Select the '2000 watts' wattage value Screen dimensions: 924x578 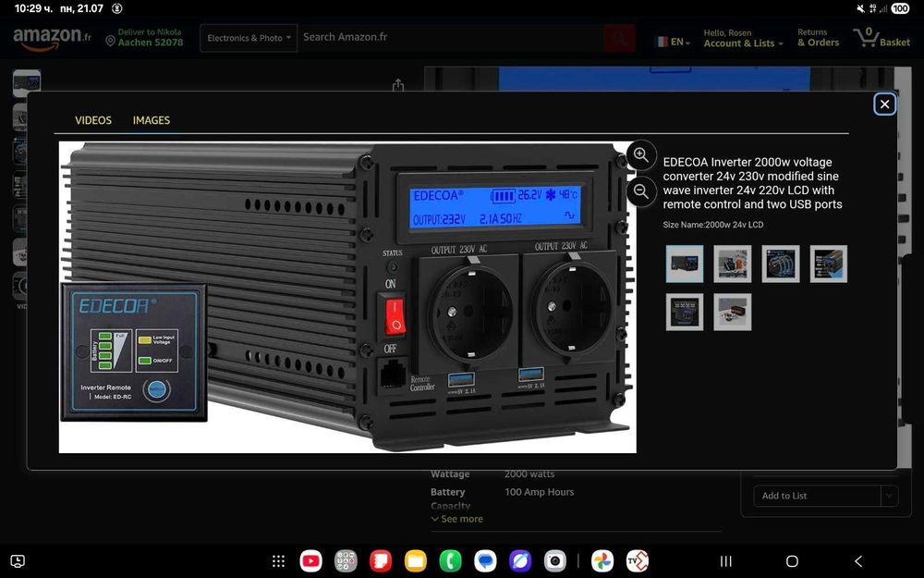pos(529,474)
